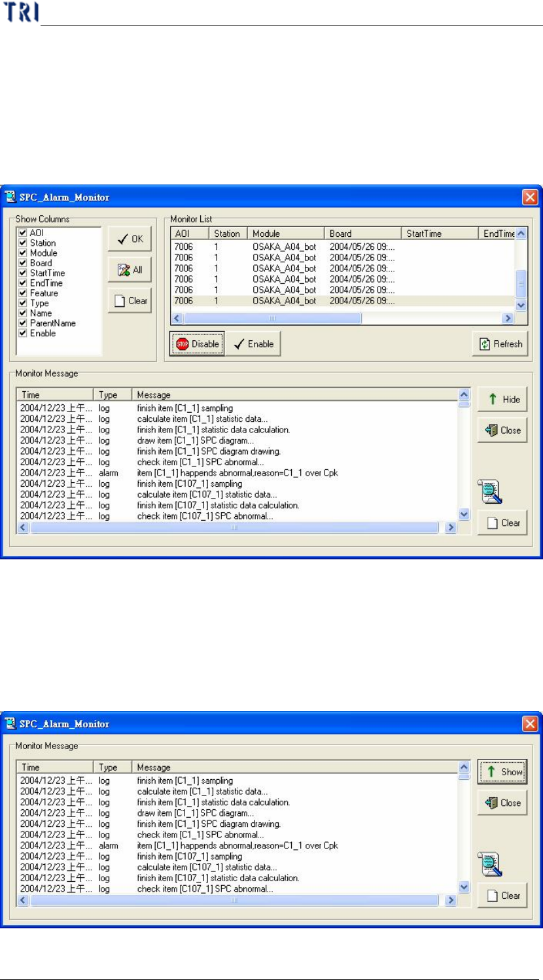Select 'calculate item [C107_1] statistic data...' in lower window
This screenshot has width=543, height=980.
(x=237, y=867)
